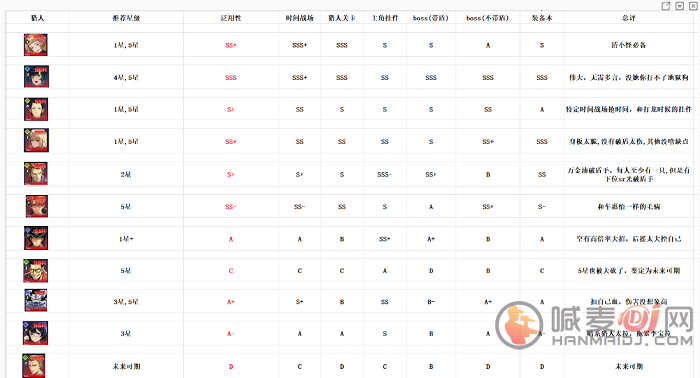This screenshot has height=378, width=700.
Task: Open hunter portrait in the 清小怪必备 row
Action: (36, 45)
